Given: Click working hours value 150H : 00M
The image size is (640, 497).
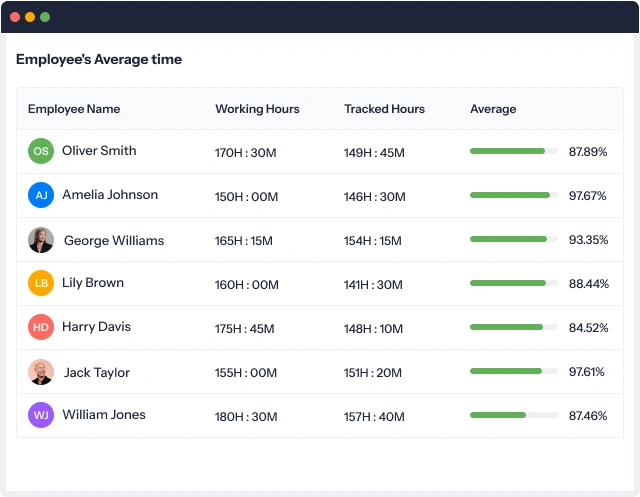Looking at the screenshot, I should tap(247, 197).
